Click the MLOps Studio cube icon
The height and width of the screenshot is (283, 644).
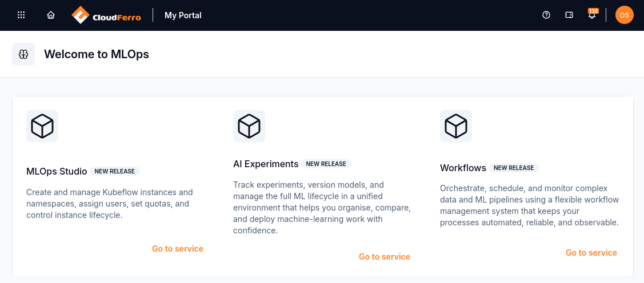[x=42, y=126]
